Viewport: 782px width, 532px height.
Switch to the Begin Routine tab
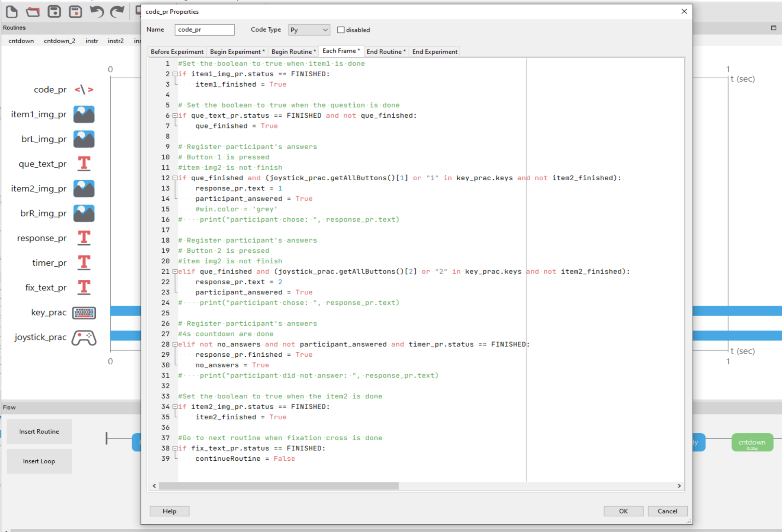tap(294, 52)
